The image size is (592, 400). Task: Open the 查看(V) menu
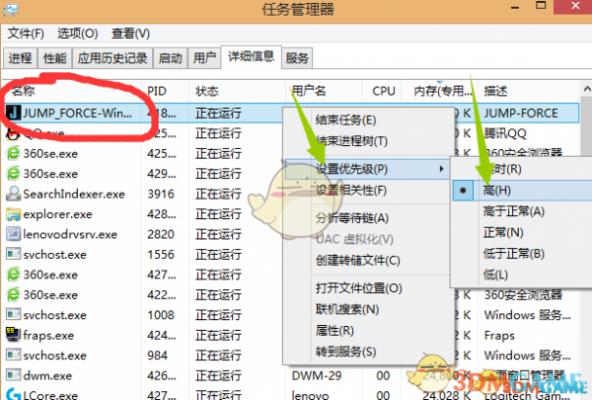[131, 34]
